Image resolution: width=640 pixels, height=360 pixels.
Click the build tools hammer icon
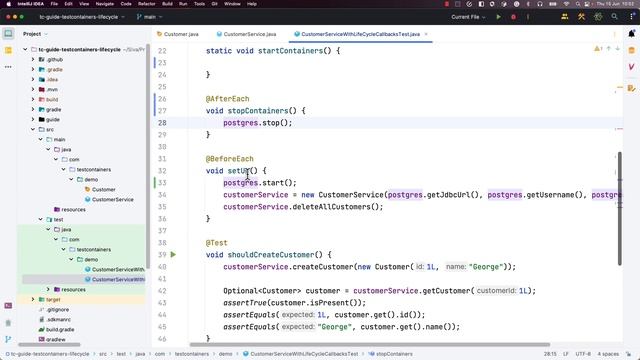click(x=582, y=17)
